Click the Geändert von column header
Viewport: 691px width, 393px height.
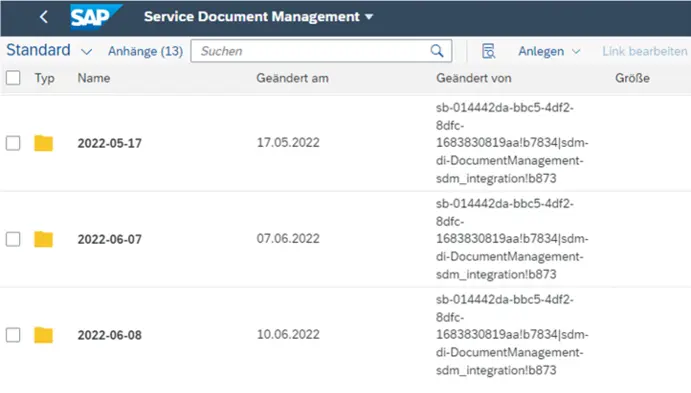(474, 78)
